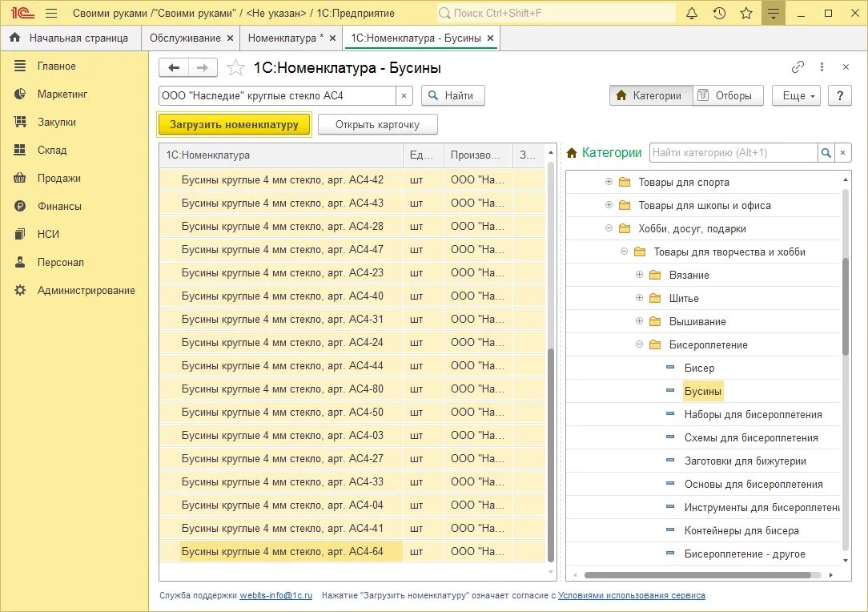The image size is (868, 612).
Task: Open Условиями использования сервиса link
Action: coord(631,595)
